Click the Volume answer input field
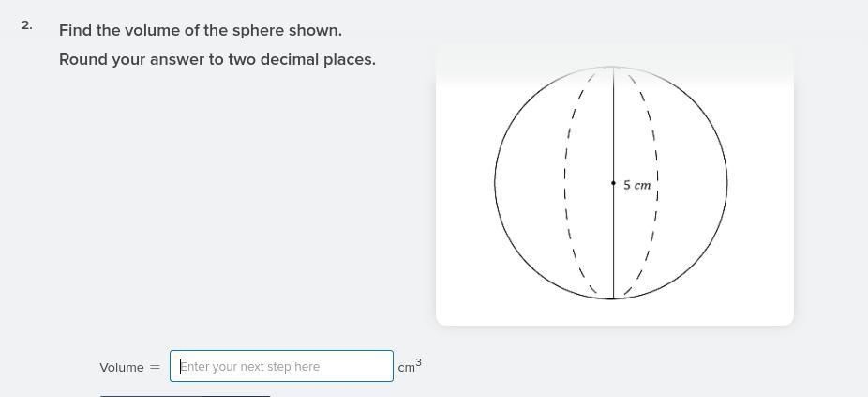 pos(281,366)
